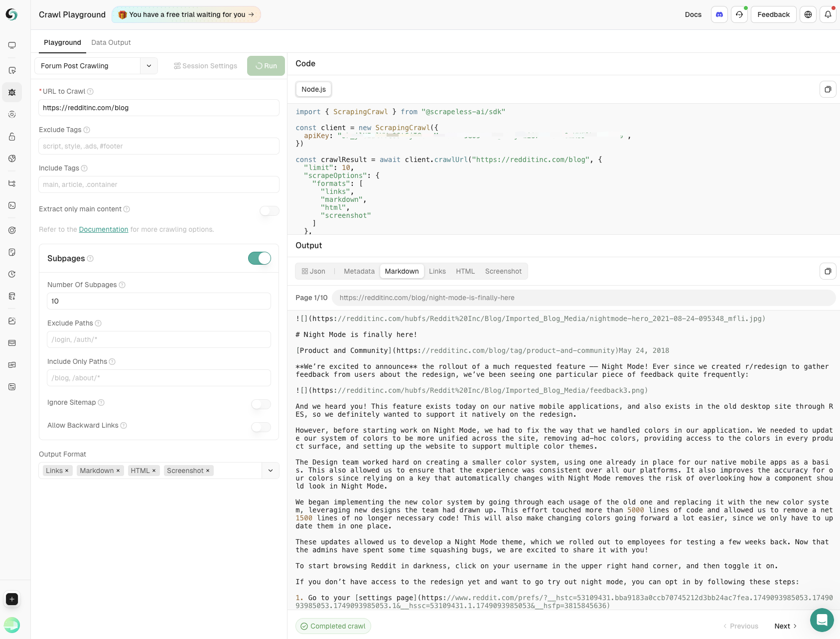This screenshot has width=840, height=639.
Task: Toggle Extract only main content switch
Action: [270, 211]
